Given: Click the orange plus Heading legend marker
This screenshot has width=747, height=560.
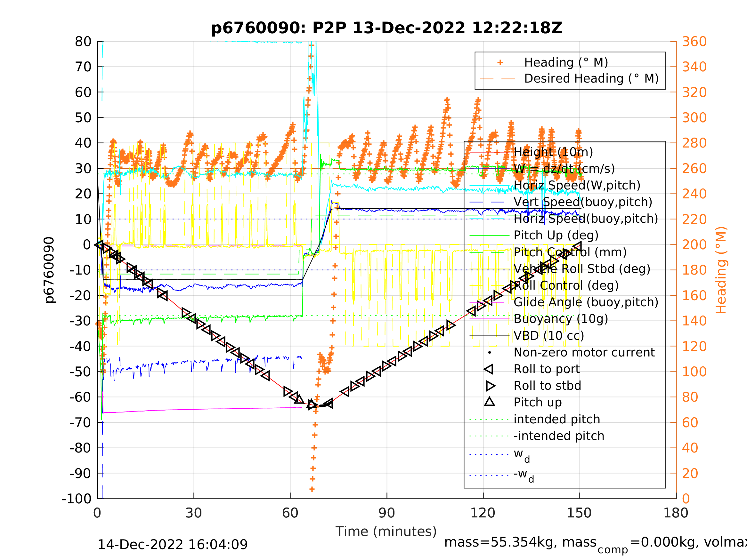Looking at the screenshot, I should [500, 62].
